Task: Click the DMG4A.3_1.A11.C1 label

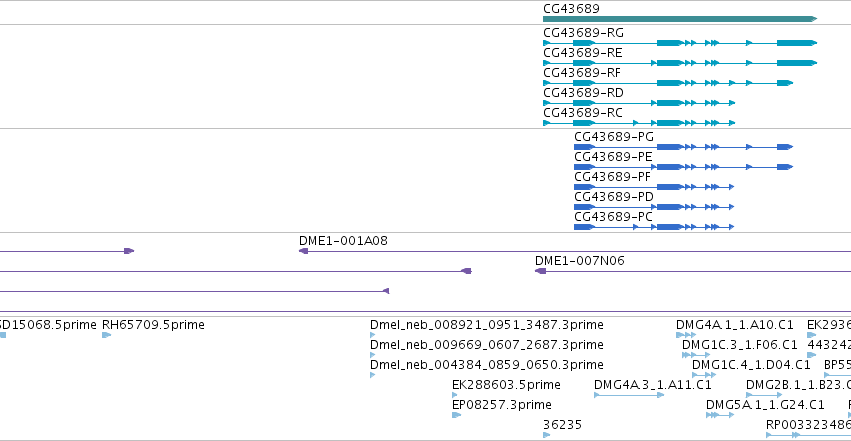Action: pos(652,386)
